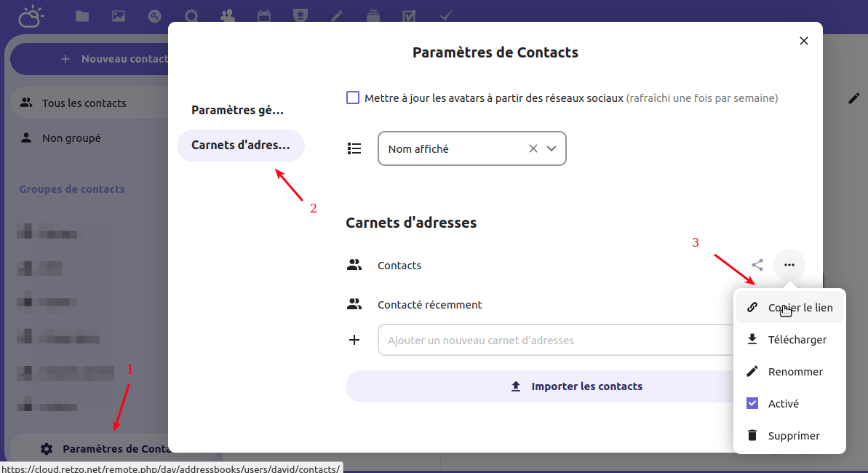Open the three-dots menu for Contacts address book
Viewport: 868px width, 473px height.
[x=789, y=266]
